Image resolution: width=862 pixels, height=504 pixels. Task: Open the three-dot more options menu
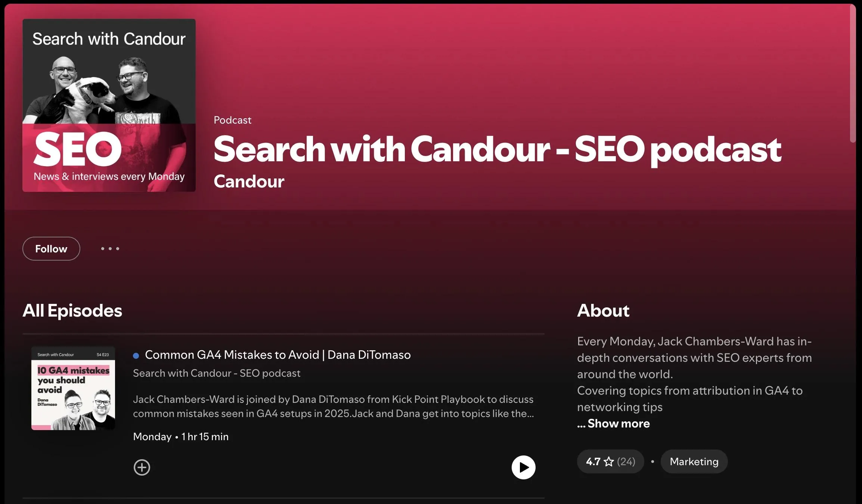tap(110, 249)
